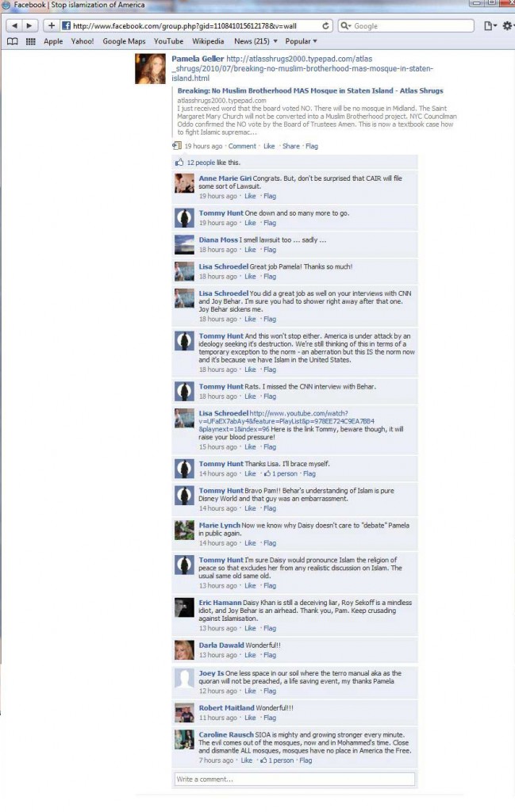Screen dimensions: 515x812
Task: Click the browser forward arrow button
Action: (x=29, y=25)
